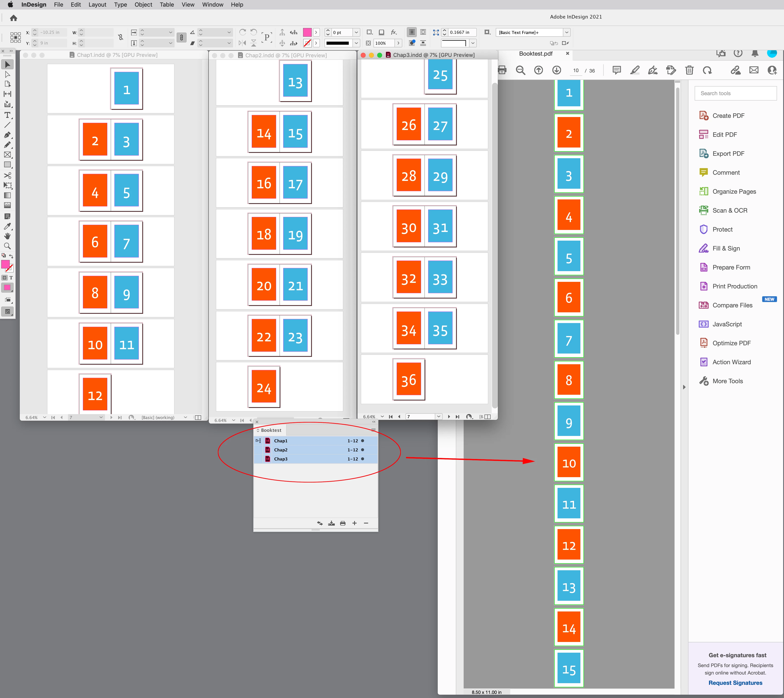Viewport: 784px width, 698px height.
Task: Open the Organize Pages tool in Acrobat
Action: coord(734,191)
